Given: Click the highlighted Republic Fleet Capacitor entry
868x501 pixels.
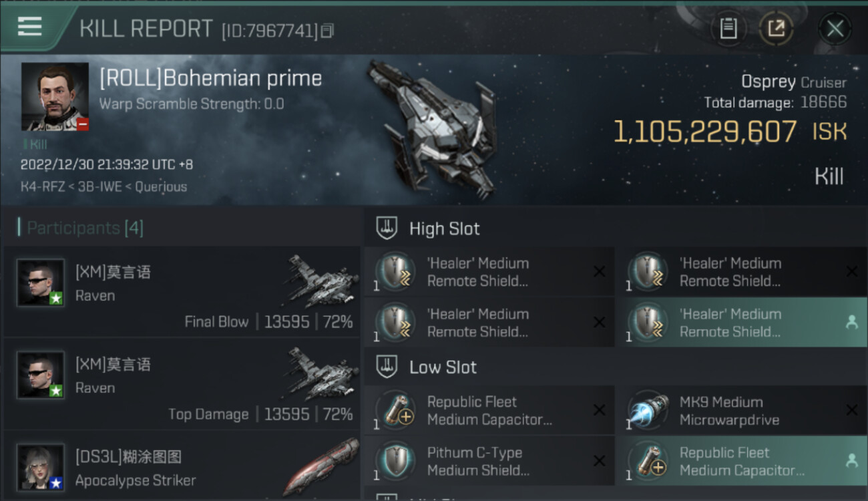Looking at the screenshot, I should [740, 461].
